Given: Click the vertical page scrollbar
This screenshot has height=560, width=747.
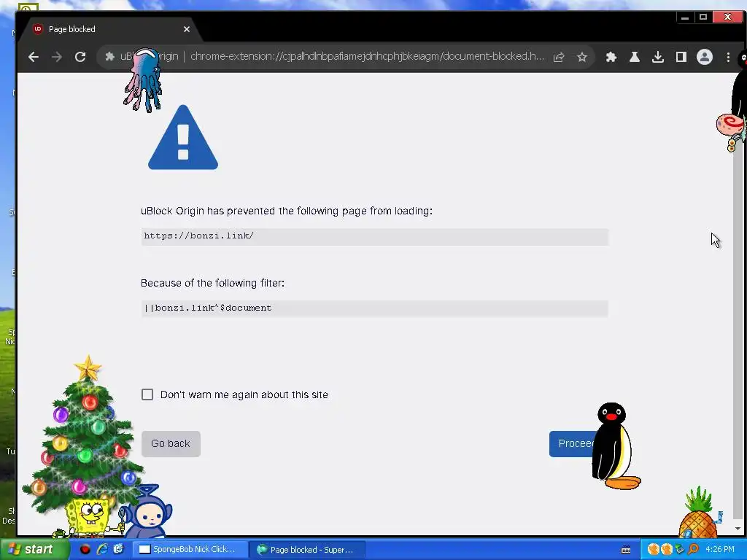Looking at the screenshot, I should [738, 329].
